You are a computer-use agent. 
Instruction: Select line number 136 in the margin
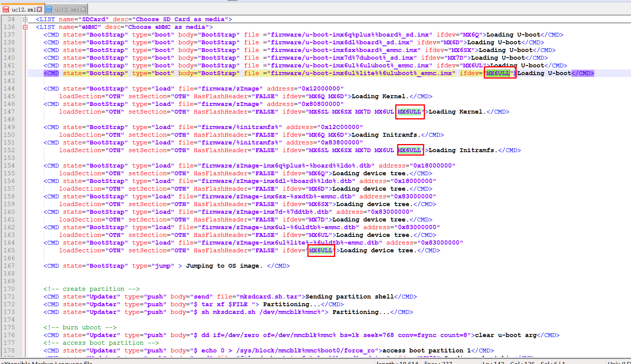click(9, 27)
